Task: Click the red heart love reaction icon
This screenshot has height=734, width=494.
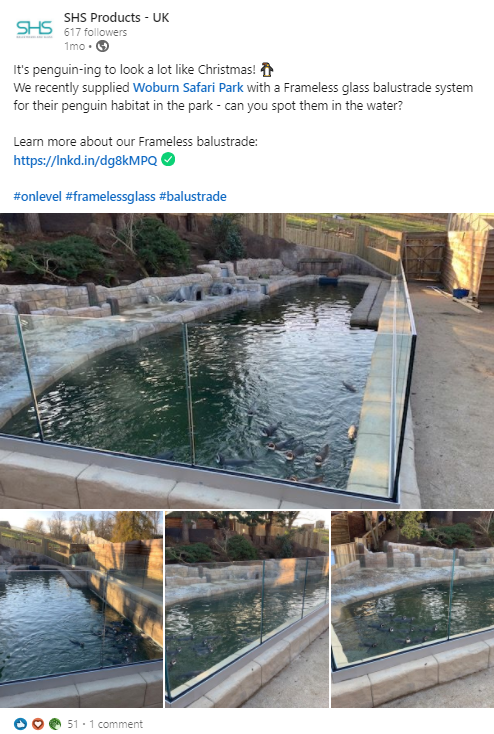Action: [37, 724]
